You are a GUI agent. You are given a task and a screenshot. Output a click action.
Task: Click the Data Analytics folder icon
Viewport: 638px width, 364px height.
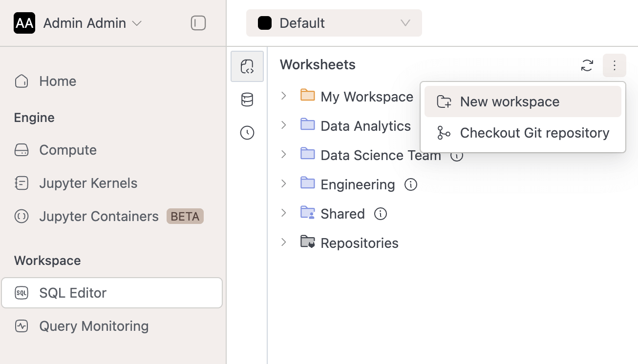pos(308,124)
